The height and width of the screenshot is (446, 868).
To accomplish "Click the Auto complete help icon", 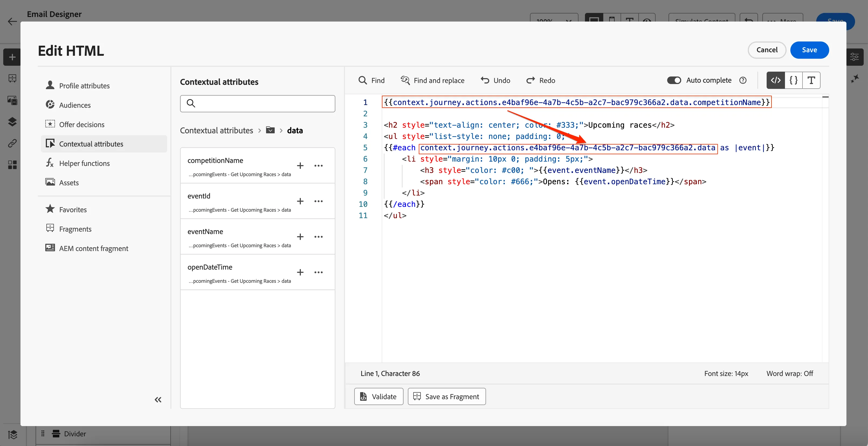I will pos(743,80).
